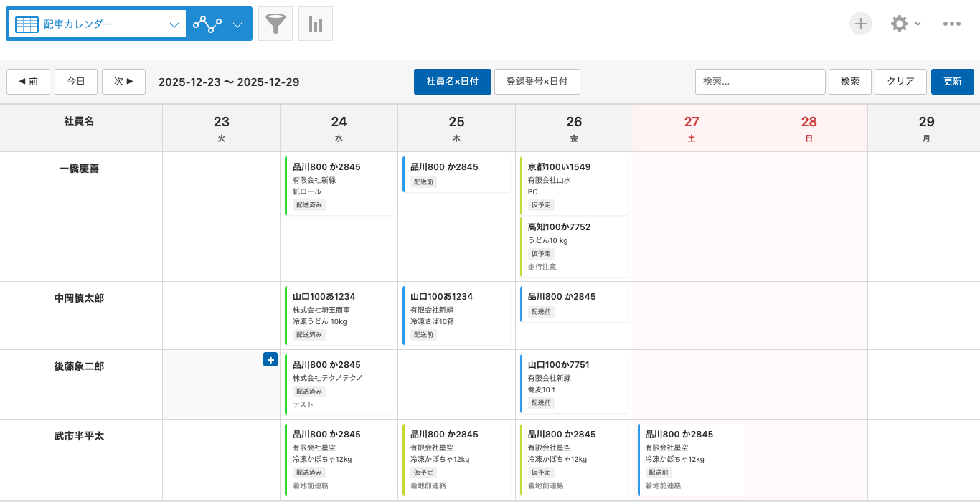
Task: Open the 京都100い1549 delivery card
Action: [x=575, y=186]
